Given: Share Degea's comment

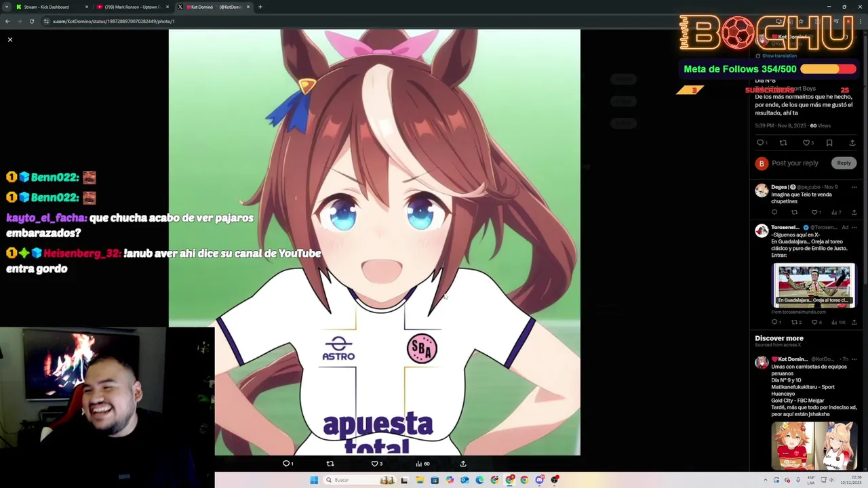Looking at the screenshot, I should [x=854, y=212].
